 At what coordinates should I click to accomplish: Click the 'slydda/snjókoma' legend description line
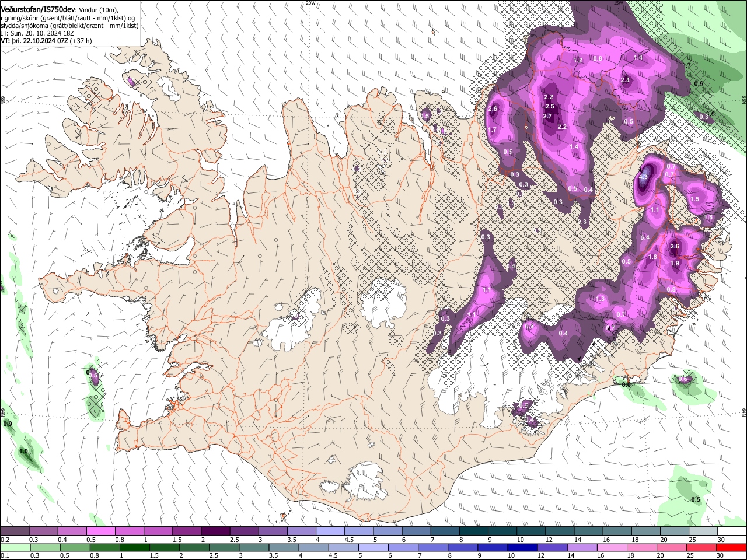[69, 26]
